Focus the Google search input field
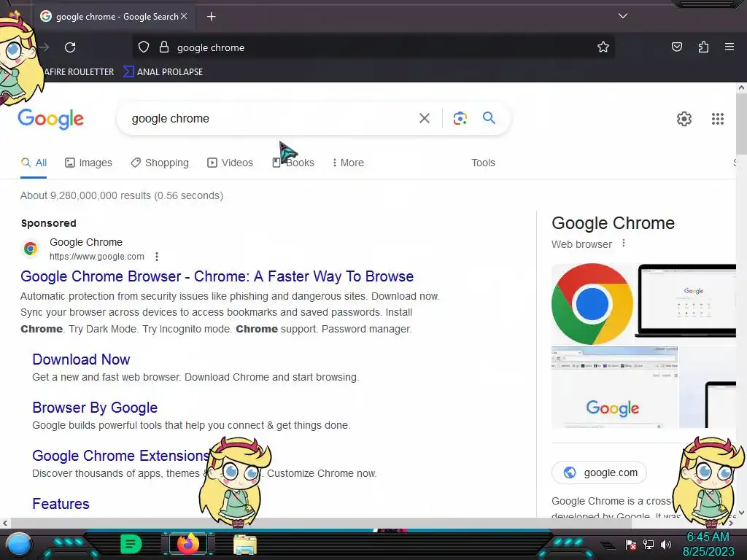The image size is (747, 560). [x=271, y=118]
